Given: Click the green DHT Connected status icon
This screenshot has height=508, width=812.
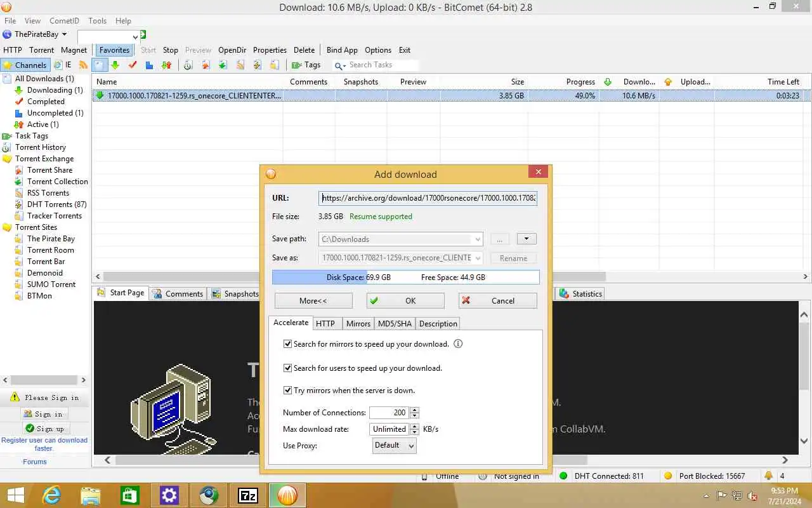Looking at the screenshot, I should [x=563, y=476].
